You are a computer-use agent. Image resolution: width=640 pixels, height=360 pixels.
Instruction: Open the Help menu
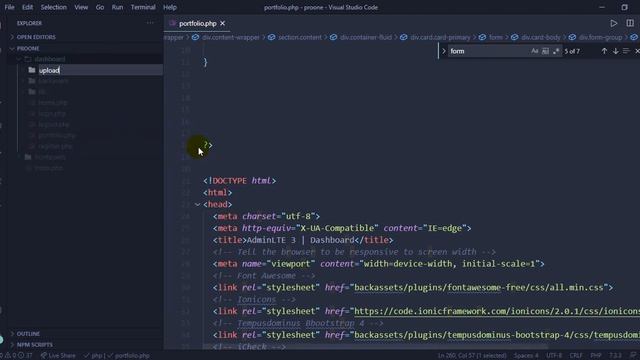[170, 7]
